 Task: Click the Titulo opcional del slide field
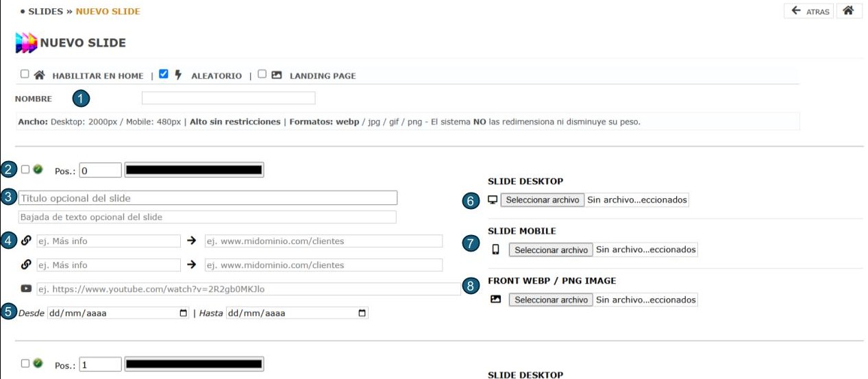(x=208, y=198)
